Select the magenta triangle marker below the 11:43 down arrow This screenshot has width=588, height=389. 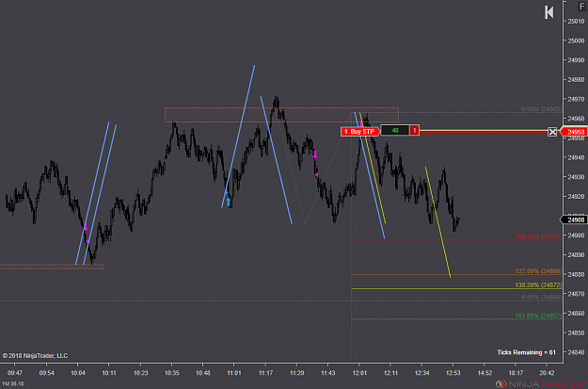coord(316,174)
